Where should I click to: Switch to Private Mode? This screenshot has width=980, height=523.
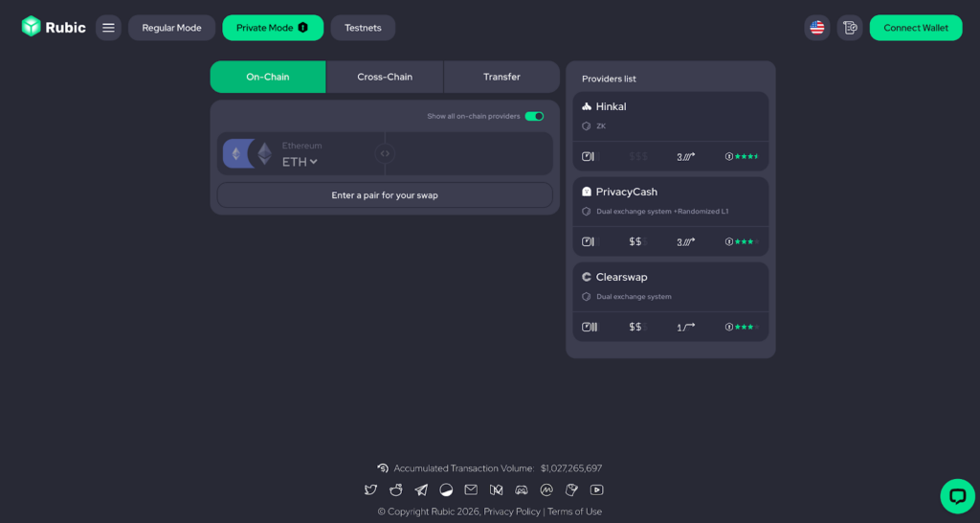click(273, 28)
